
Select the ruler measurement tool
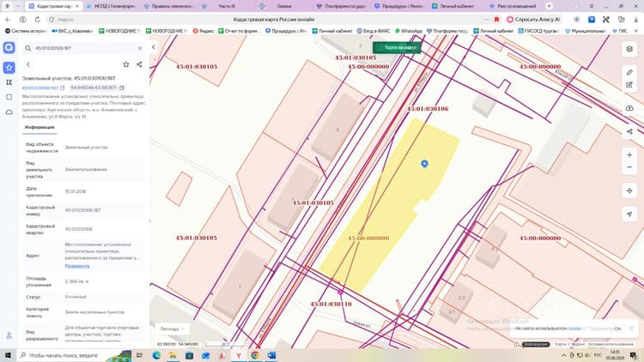pos(629,73)
